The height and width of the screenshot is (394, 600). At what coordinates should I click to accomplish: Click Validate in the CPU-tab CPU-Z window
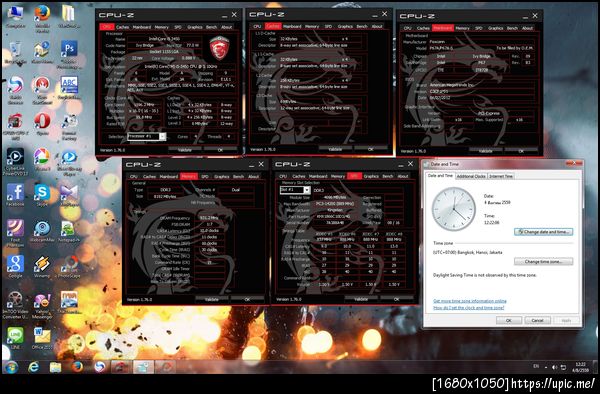pyautogui.click(x=185, y=150)
